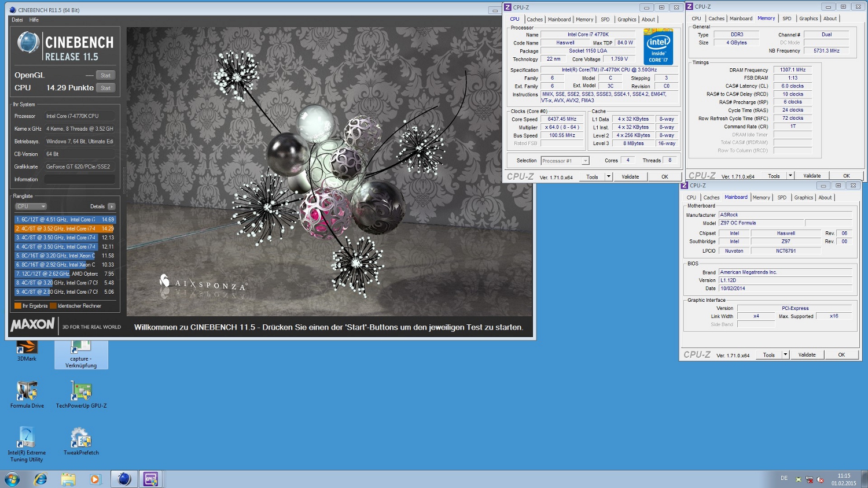Viewport: 868px width, 488px height.
Task: Open the disconnected network tray icon
Action: 809,479
